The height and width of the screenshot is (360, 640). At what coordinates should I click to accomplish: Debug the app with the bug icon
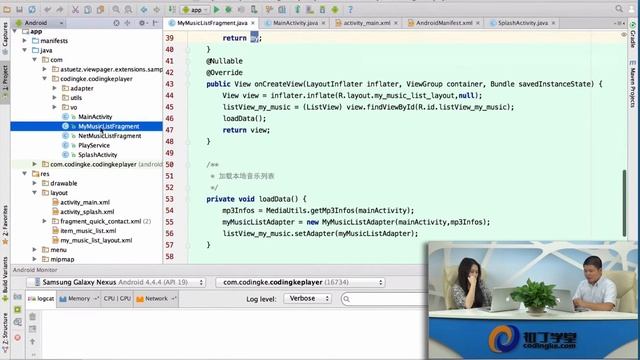(x=229, y=9)
